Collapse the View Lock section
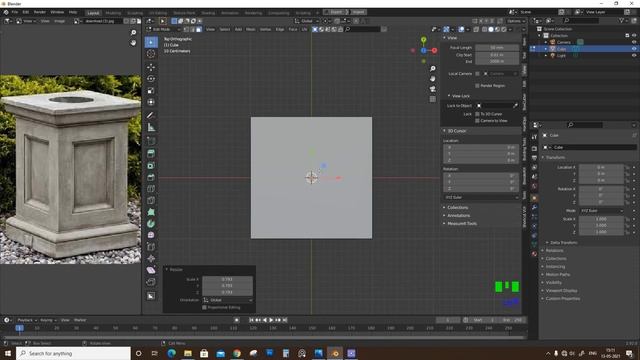The height and width of the screenshot is (360, 640). pos(459,96)
